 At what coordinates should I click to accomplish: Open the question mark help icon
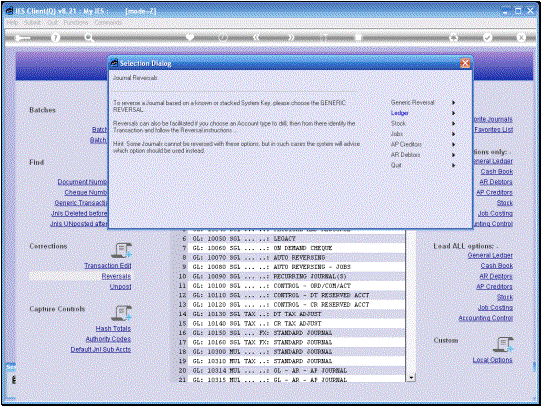pyautogui.click(x=55, y=38)
